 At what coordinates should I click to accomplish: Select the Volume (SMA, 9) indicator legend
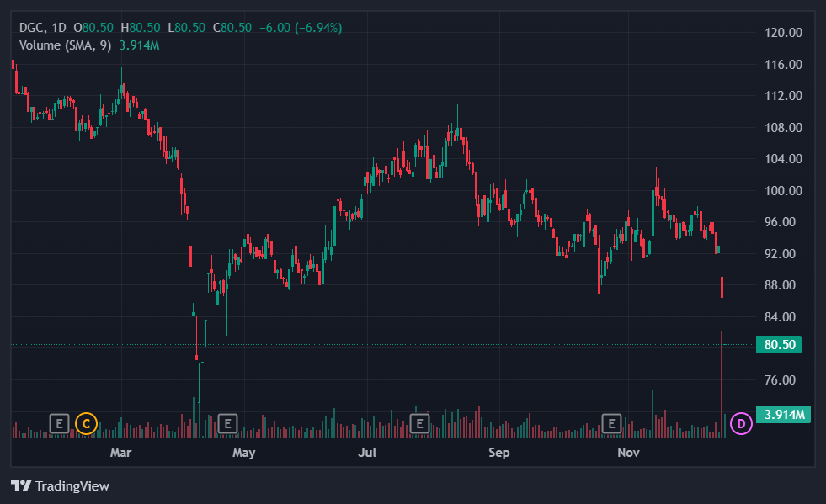[65, 45]
